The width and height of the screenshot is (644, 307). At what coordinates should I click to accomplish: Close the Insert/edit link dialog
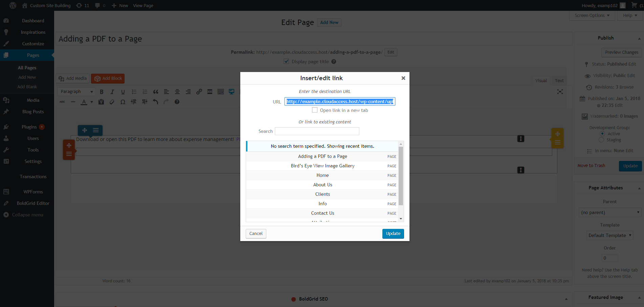pos(403,78)
